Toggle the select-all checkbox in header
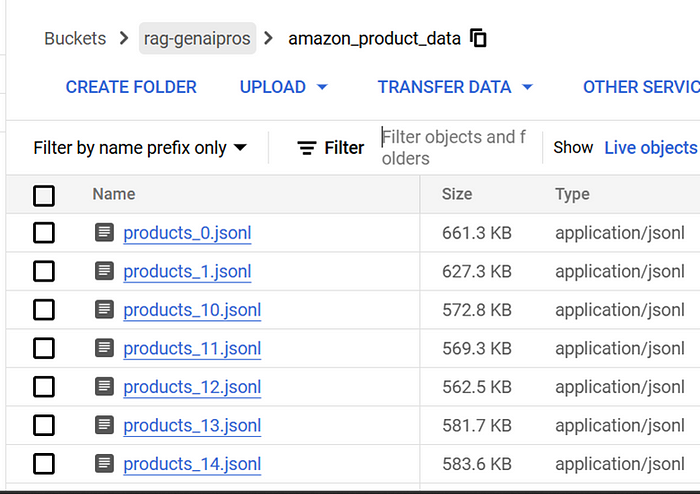This screenshot has width=700, height=494. pyautogui.click(x=44, y=195)
